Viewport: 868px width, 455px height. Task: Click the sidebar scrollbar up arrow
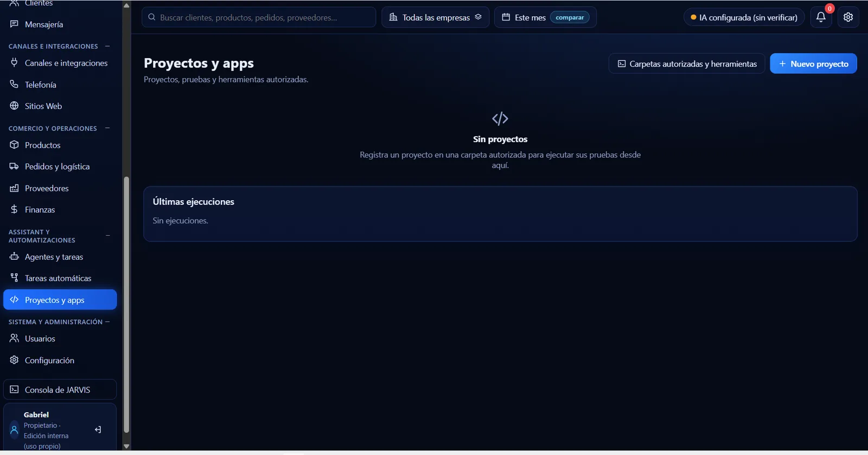[126, 5]
